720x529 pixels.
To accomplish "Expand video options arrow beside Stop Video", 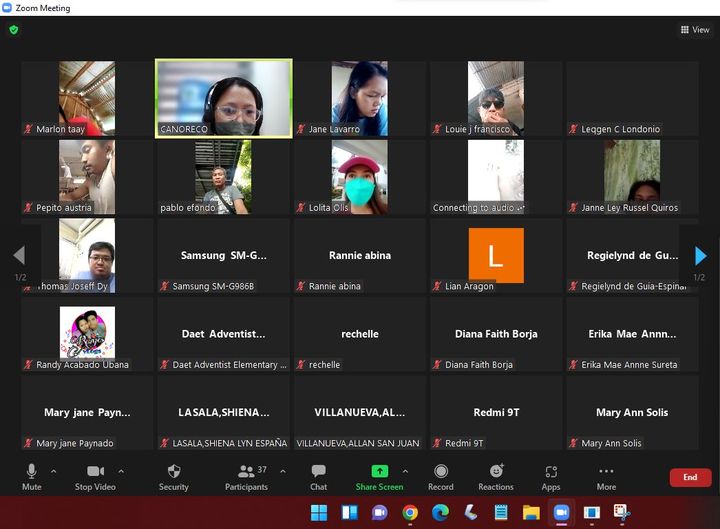I will pyautogui.click(x=121, y=471).
